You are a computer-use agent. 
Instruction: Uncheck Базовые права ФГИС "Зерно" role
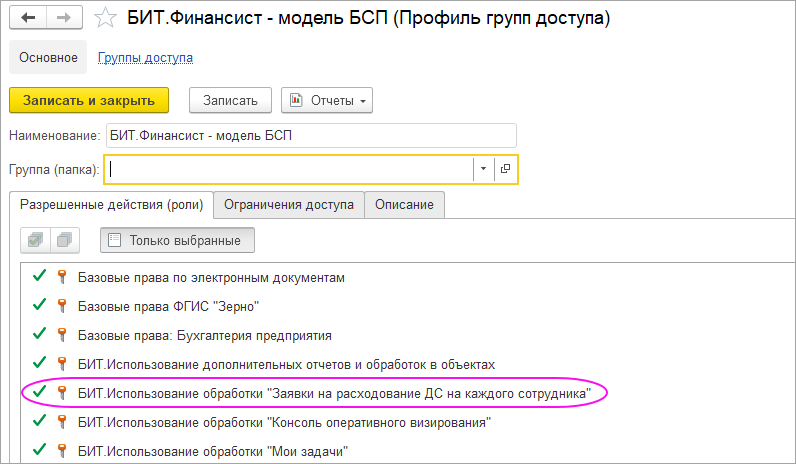pos(39,305)
